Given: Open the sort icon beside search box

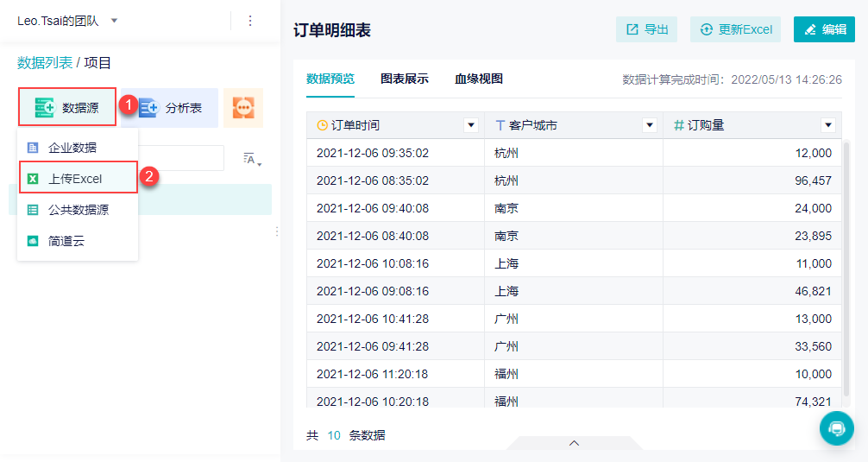Looking at the screenshot, I should (x=251, y=158).
